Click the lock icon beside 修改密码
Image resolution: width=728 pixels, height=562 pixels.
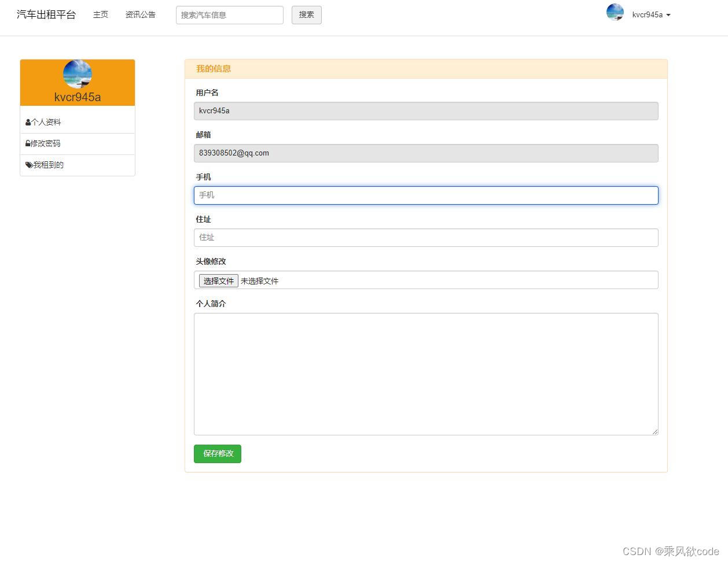[x=28, y=143]
